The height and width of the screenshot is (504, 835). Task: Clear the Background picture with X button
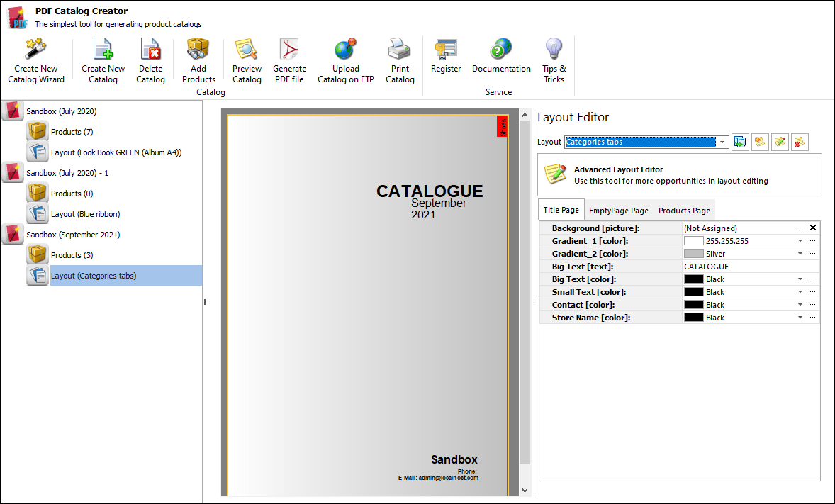pyautogui.click(x=813, y=228)
